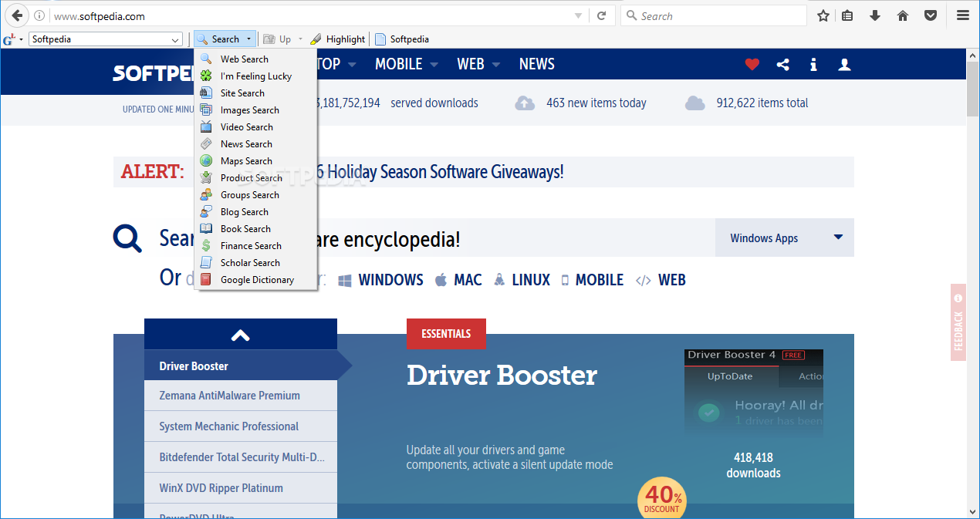Open the NEWS navigation link
Image resolution: width=980 pixels, height=519 pixels.
click(x=536, y=65)
